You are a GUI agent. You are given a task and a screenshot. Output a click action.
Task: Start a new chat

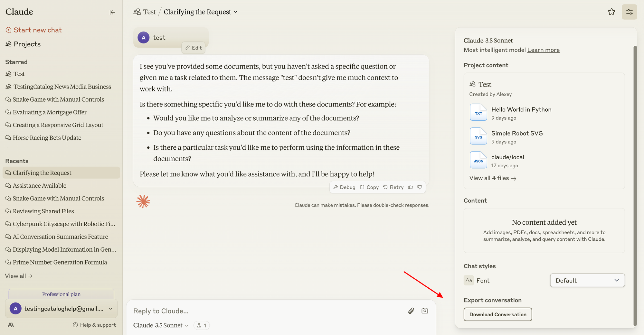click(x=33, y=30)
